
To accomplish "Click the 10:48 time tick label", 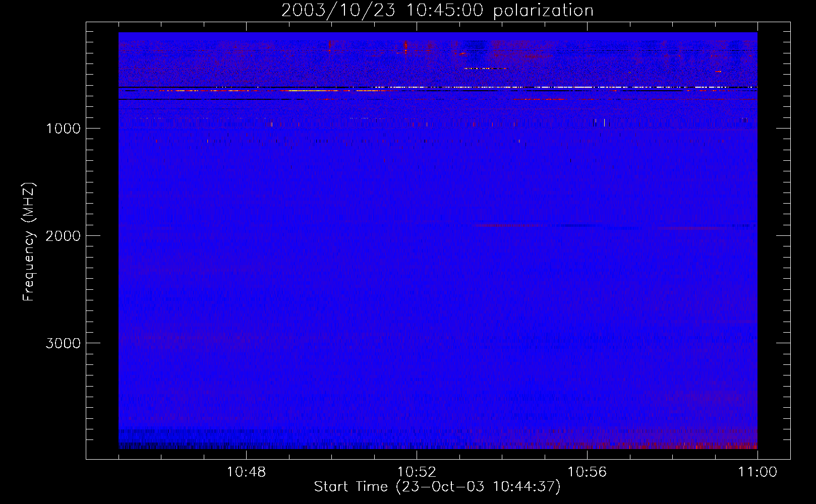I will (x=246, y=472).
